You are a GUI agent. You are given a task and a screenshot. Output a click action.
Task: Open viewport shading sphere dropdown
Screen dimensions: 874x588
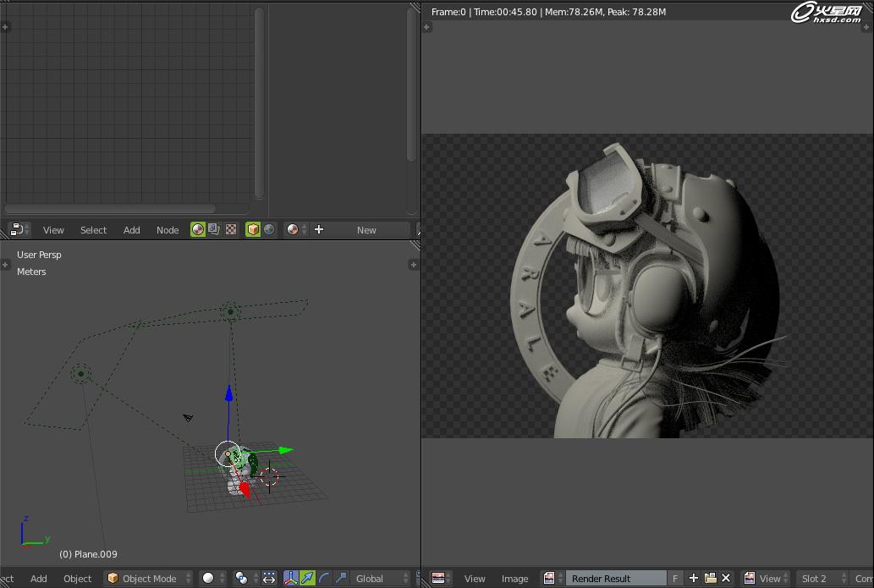click(213, 579)
